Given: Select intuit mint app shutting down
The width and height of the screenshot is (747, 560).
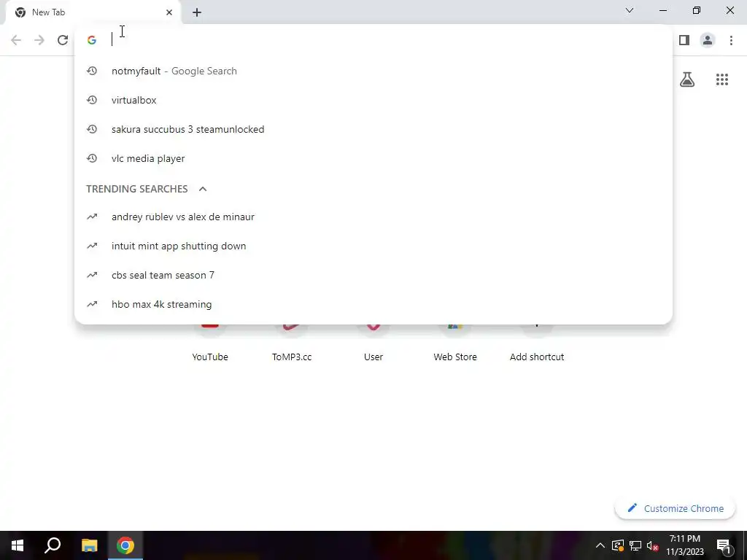Looking at the screenshot, I should 373,246.
